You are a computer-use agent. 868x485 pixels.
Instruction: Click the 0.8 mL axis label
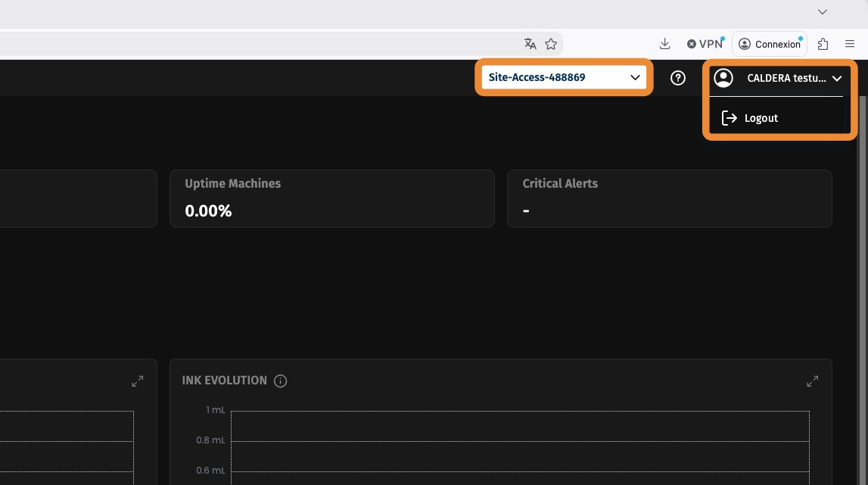210,440
